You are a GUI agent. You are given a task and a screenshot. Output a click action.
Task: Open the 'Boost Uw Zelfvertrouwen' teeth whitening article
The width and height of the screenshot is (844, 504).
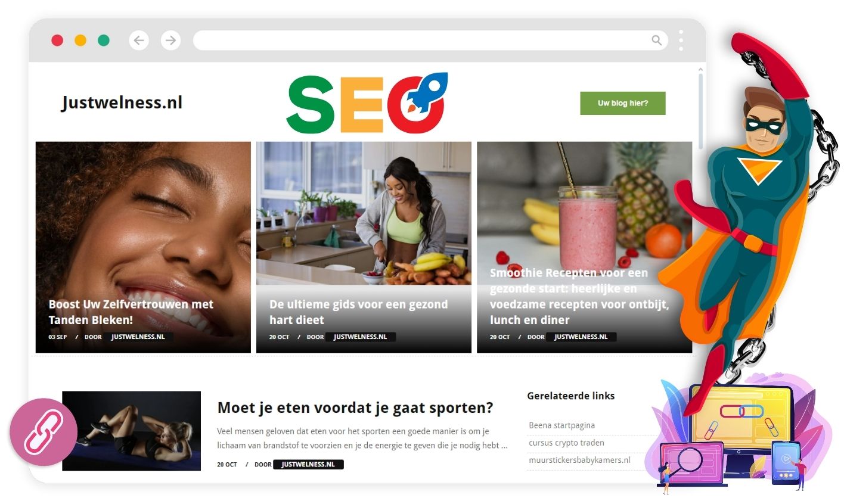coord(131,312)
